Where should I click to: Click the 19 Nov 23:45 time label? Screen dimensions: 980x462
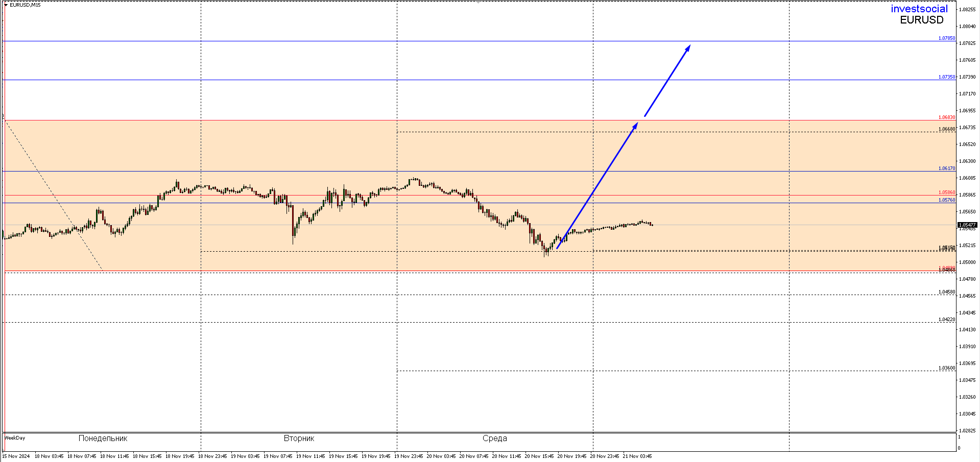409,456
